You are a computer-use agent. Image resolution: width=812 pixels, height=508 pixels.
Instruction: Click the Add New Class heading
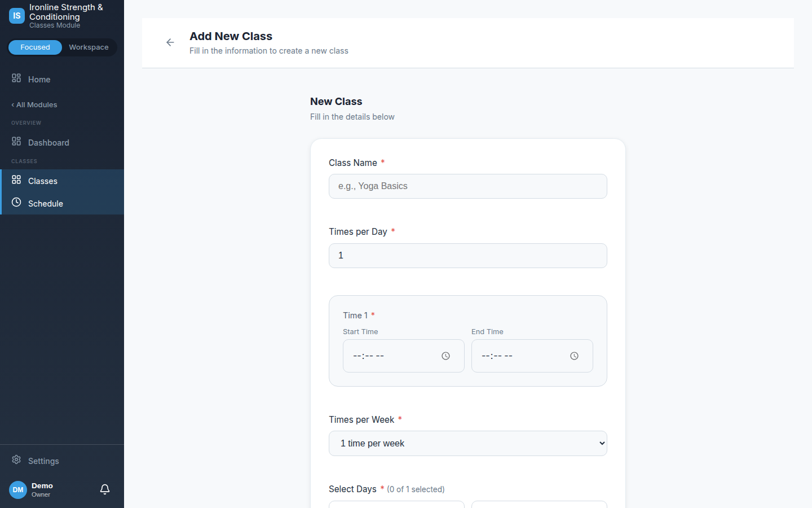point(231,36)
